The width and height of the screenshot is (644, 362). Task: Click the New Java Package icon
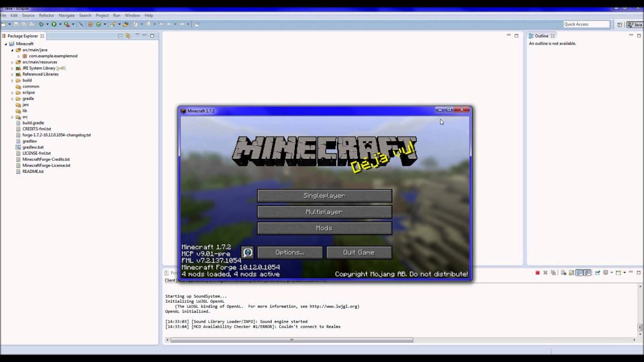[90, 24]
